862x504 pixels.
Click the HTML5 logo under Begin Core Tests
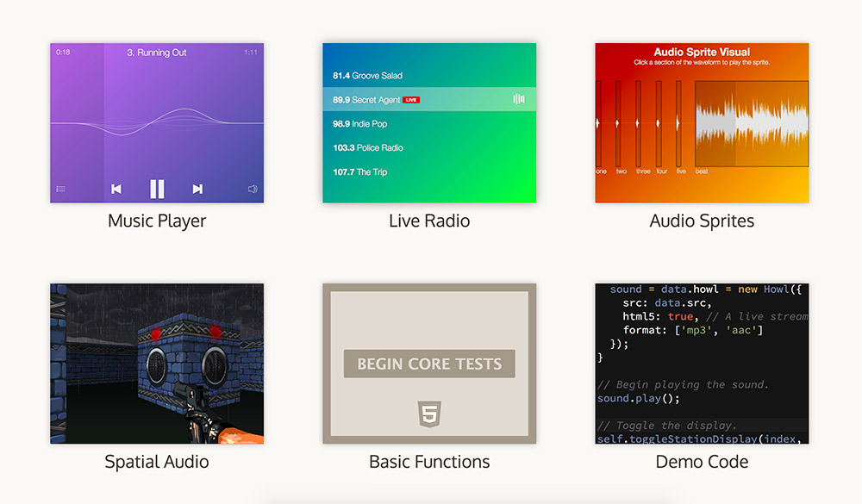[x=428, y=413]
